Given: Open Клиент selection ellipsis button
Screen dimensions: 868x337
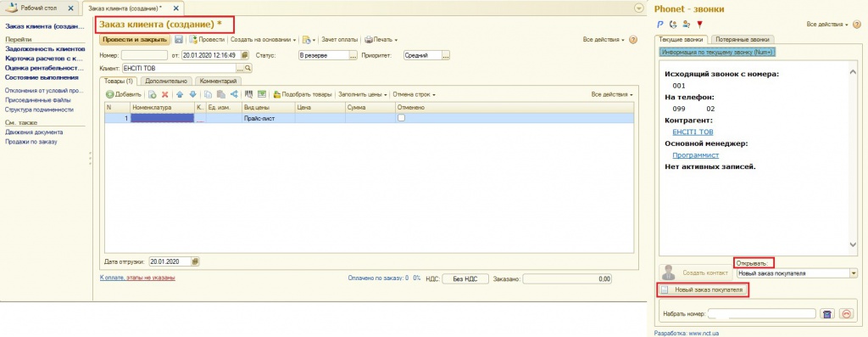Looking at the screenshot, I should 240,68.
